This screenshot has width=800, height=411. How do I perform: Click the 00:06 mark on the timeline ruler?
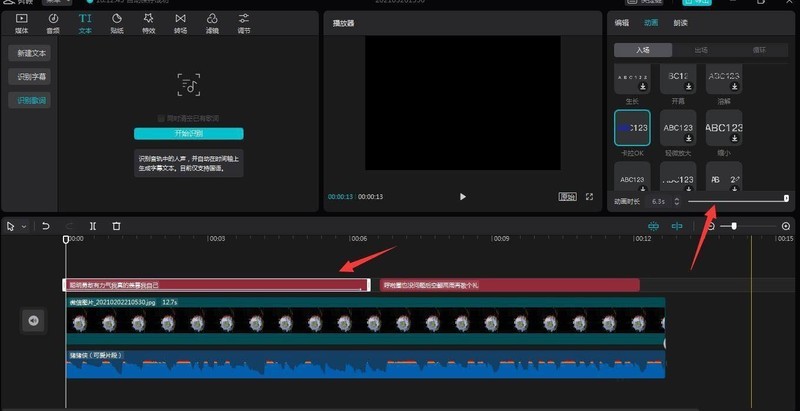[x=359, y=239]
